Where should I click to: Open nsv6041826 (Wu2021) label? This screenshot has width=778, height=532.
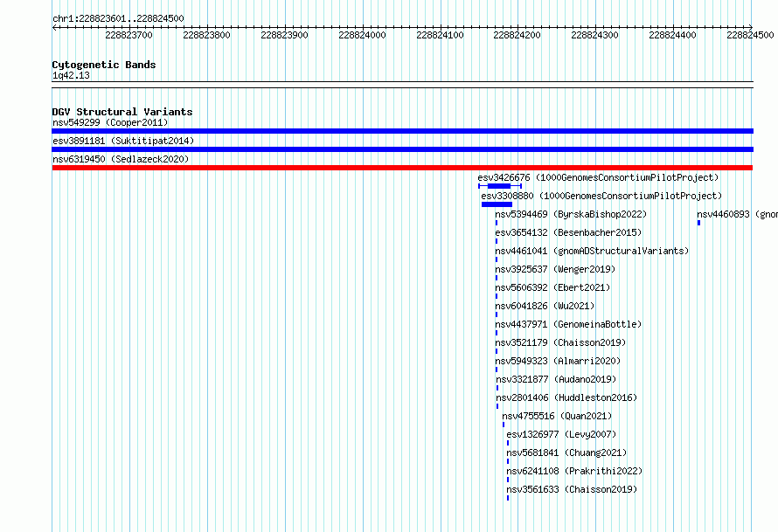545,306
